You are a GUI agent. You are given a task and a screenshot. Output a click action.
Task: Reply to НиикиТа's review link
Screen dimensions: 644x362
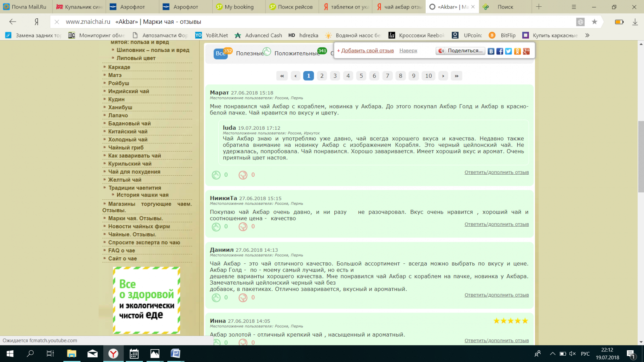point(496,224)
